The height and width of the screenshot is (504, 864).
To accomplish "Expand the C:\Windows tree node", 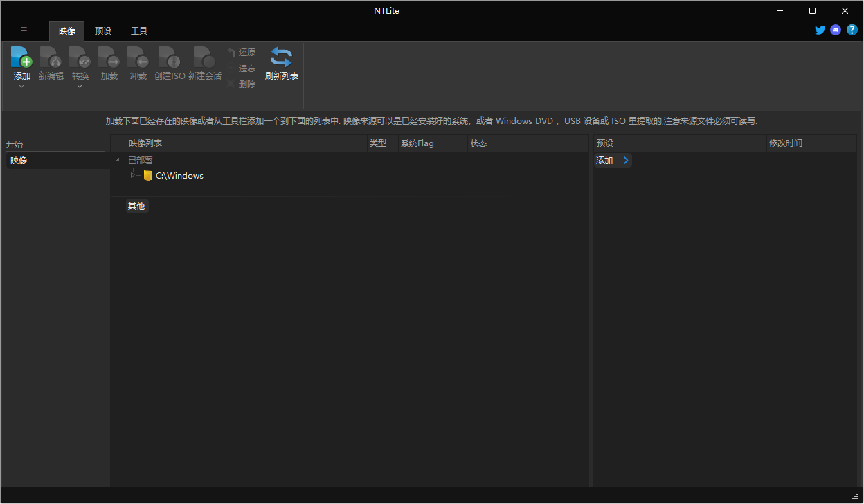I will tap(132, 175).
